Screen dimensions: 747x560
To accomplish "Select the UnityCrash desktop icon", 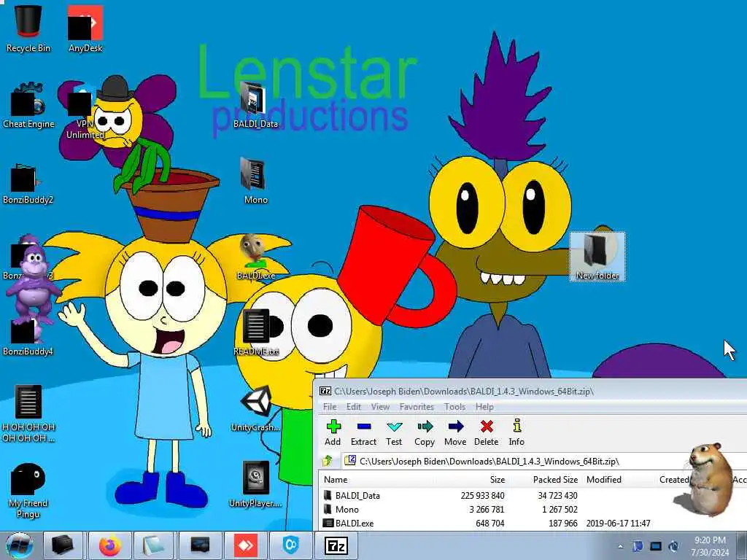I will pos(256,408).
